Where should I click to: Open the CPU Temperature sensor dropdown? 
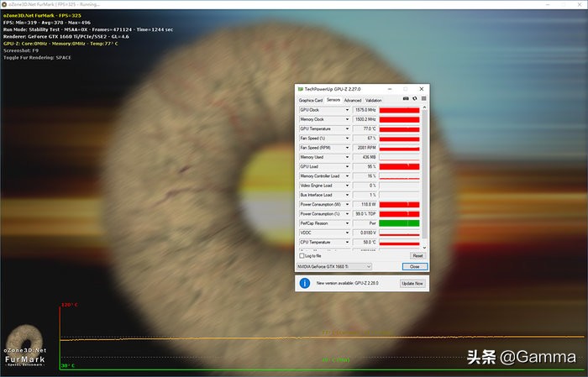[347, 242]
